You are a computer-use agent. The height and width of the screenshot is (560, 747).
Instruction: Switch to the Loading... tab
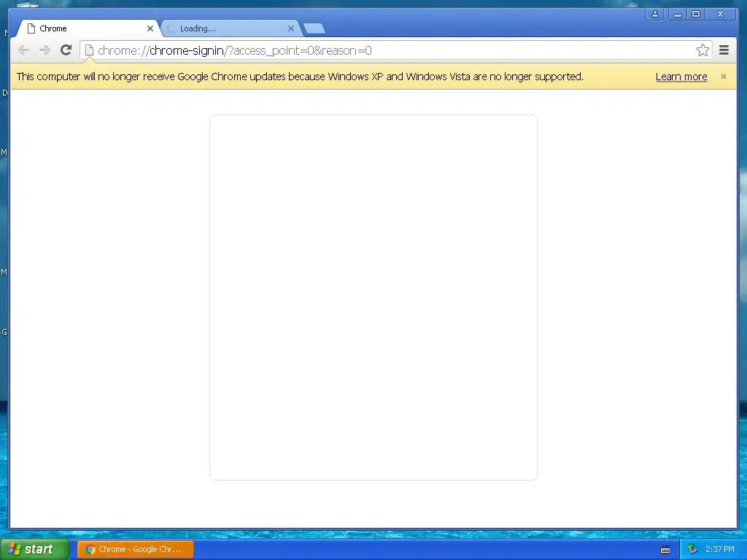231,28
